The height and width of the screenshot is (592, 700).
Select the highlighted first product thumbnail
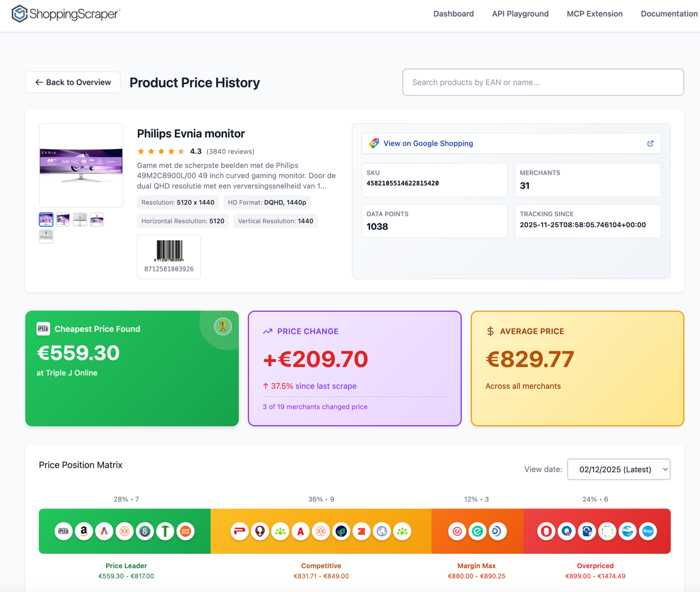pos(46,220)
